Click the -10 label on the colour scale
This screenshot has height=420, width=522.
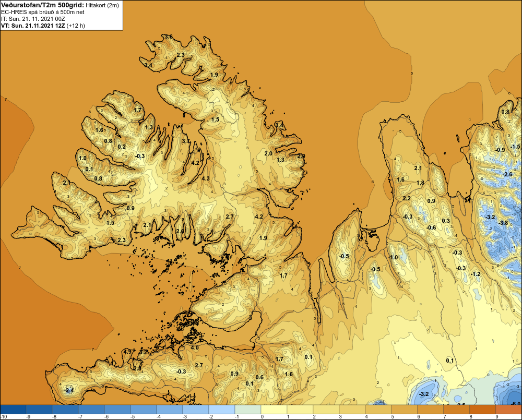coord(4,416)
